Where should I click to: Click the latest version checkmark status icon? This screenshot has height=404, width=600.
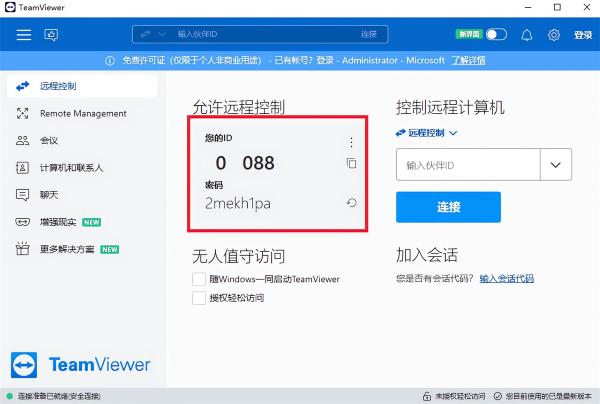[498, 396]
